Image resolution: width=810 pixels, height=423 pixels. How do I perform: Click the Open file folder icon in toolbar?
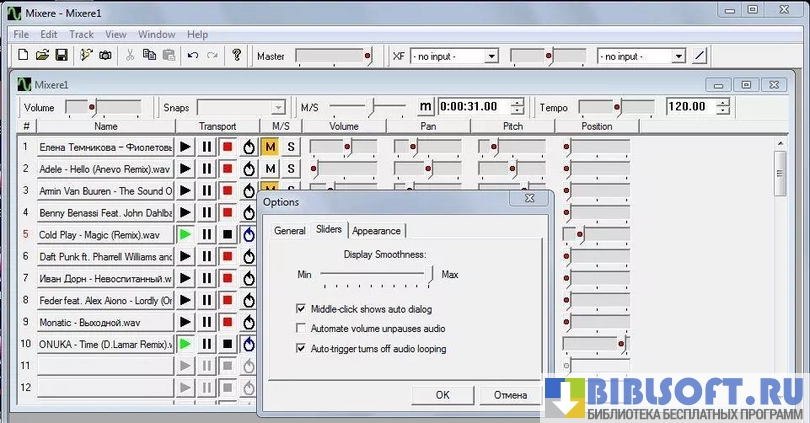(42, 56)
